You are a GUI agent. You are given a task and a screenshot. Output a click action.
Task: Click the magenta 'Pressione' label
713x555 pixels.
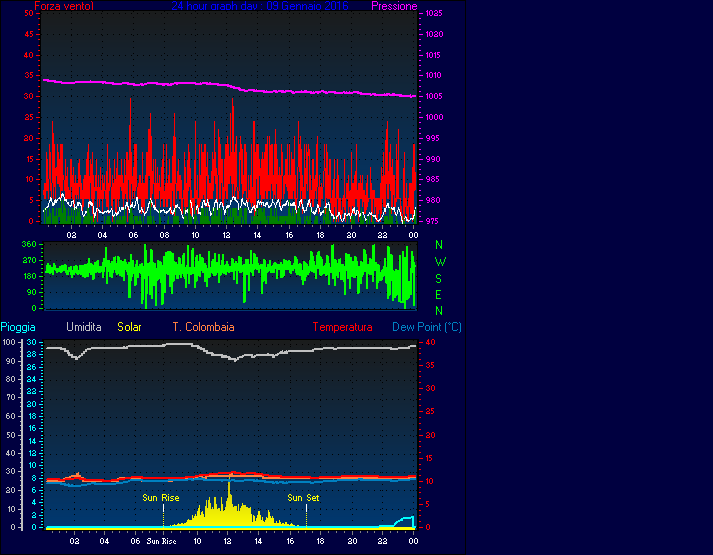pyautogui.click(x=394, y=6)
